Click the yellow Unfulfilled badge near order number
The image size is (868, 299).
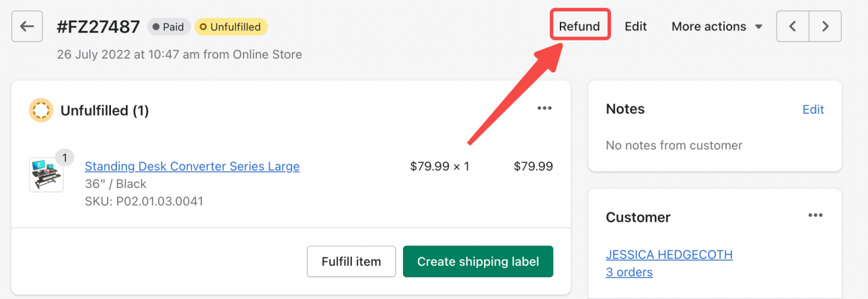[x=231, y=27]
